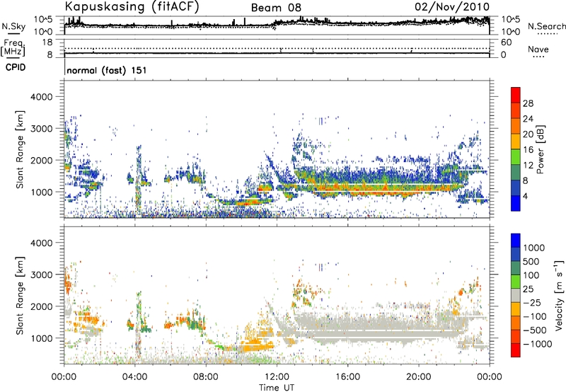Click the 'normal (fast) 151' text

pos(107,70)
